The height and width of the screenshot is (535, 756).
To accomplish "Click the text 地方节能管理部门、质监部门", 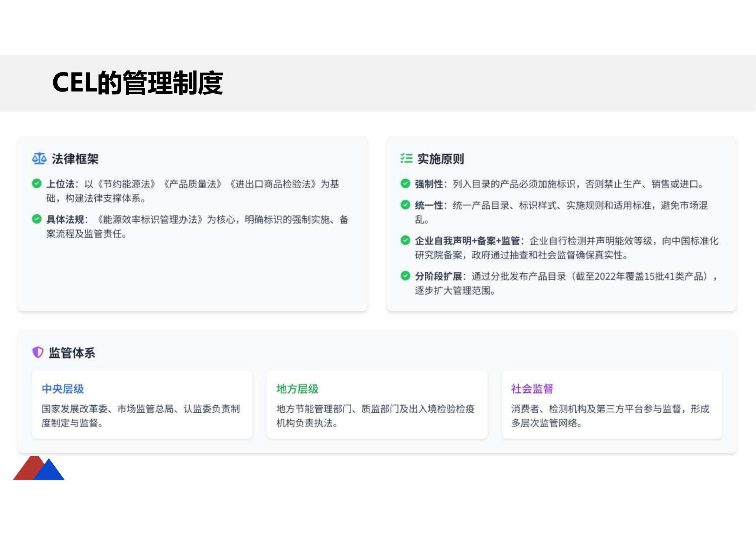I will 337,409.
